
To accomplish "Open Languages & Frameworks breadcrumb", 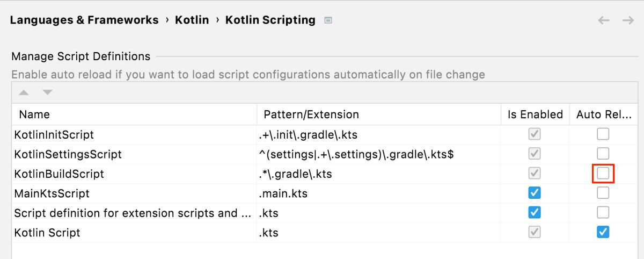I will tap(84, 20).
